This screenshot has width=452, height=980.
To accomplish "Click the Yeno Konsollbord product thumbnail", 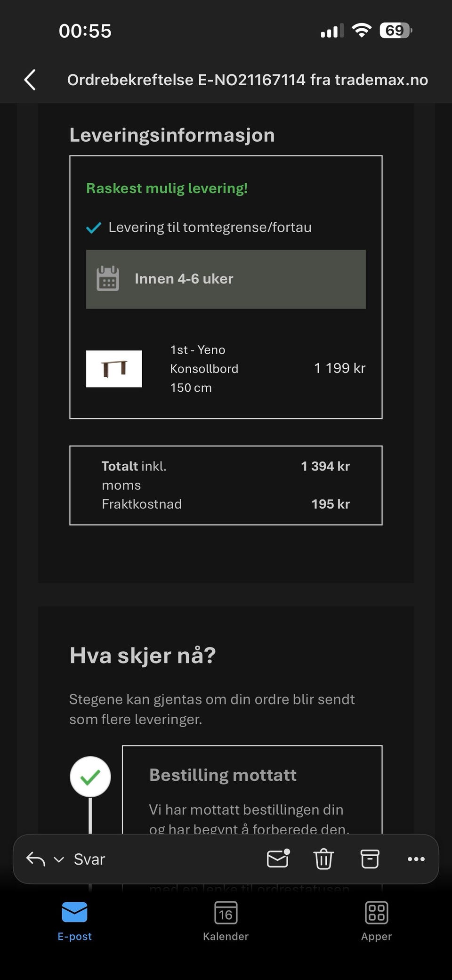I will (114, 369).
